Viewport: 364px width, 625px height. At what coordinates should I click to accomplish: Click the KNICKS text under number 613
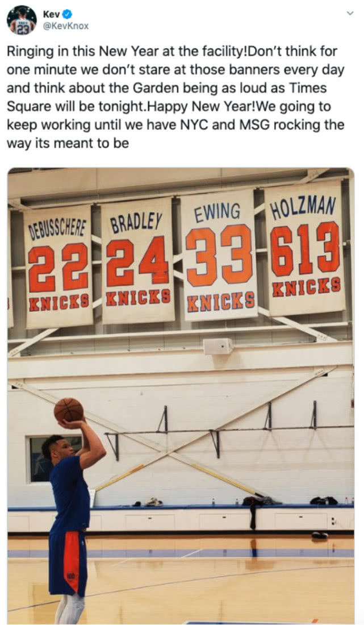coord(306,287)
